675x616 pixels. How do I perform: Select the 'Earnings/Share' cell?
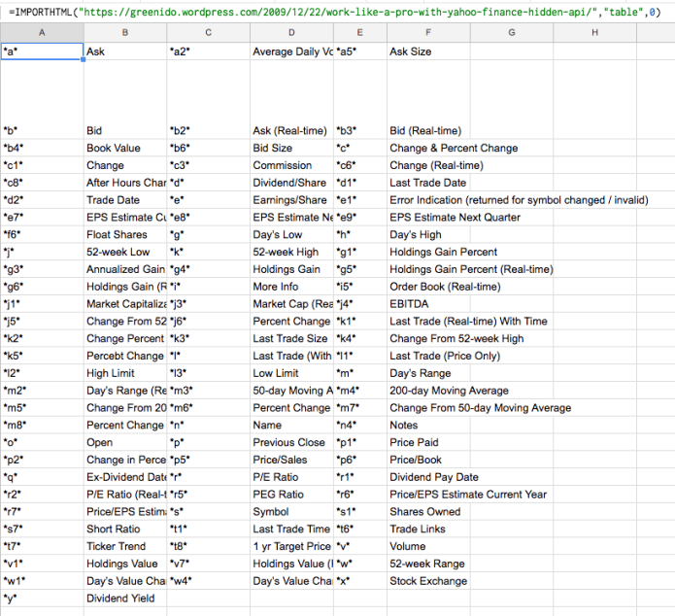[x=291, y=200]
